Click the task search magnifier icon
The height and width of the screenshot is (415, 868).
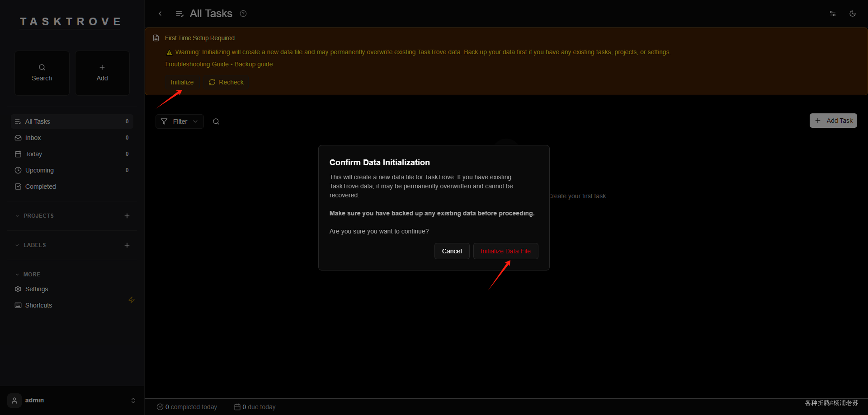(216, 121)
